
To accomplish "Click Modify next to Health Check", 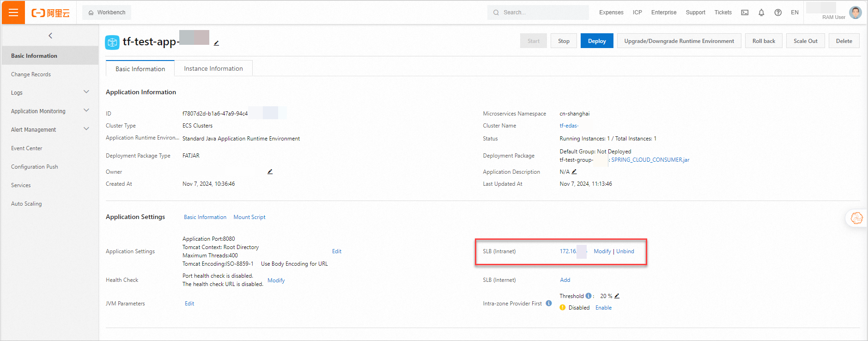I will click(276, 280).
